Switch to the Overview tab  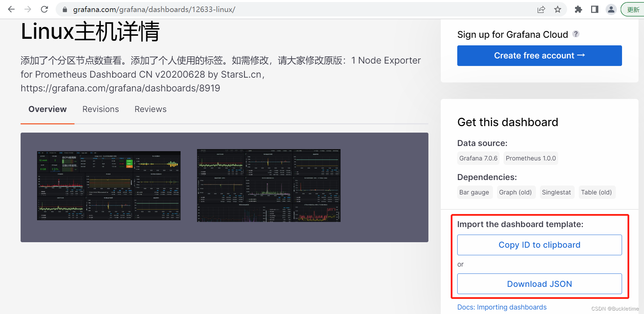47,109
